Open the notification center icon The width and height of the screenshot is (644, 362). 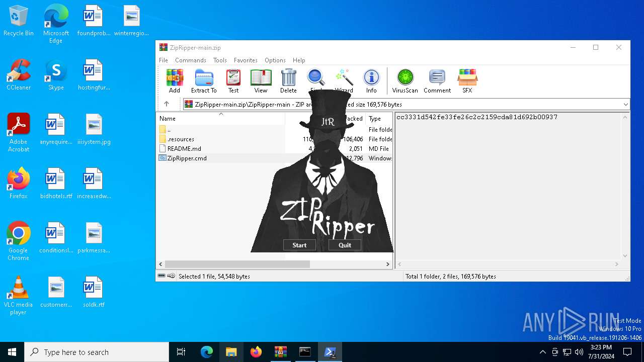pos(627,352)
